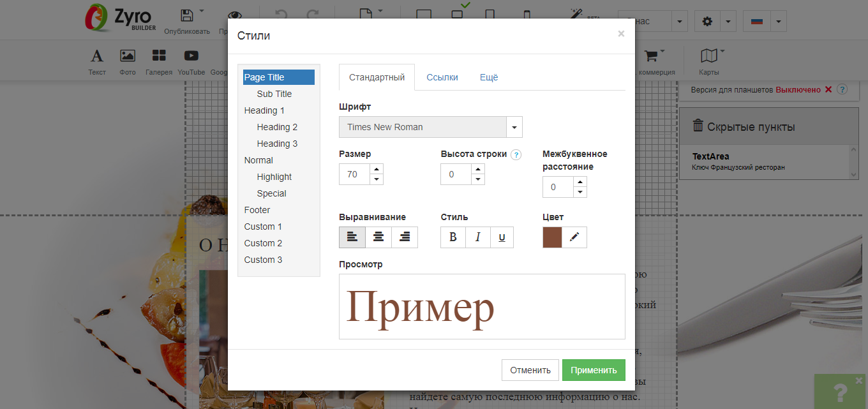The height and width of the screenshot is (409, 868).
Task: Click the Undo arrow icon
Action: pyautogui.click(x=281, y=11)
